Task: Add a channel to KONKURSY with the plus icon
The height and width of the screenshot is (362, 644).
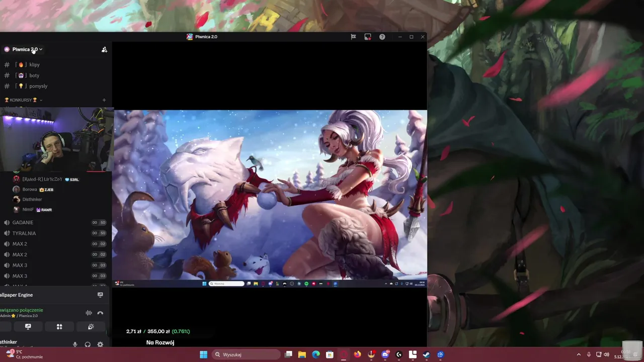Action: (x=104, y=100)
